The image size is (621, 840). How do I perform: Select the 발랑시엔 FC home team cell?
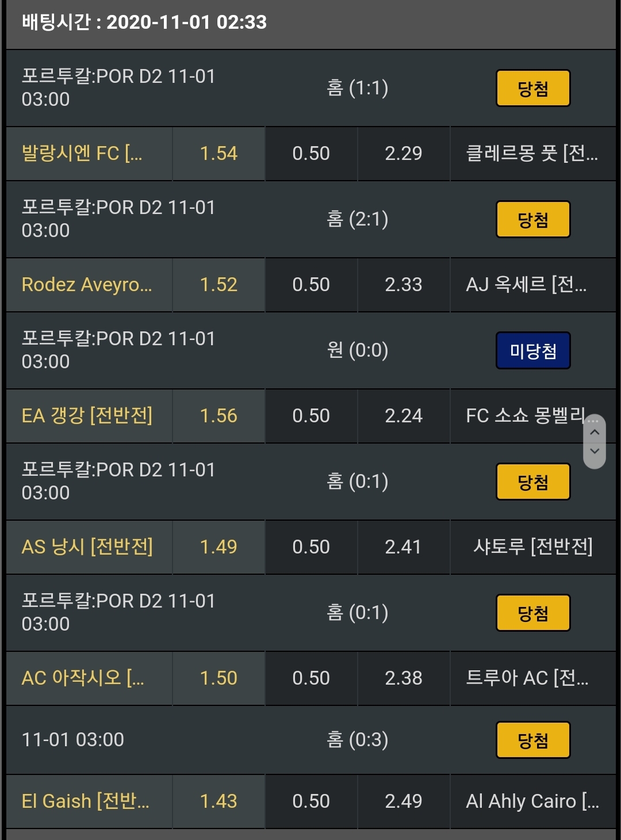point(90,154)
